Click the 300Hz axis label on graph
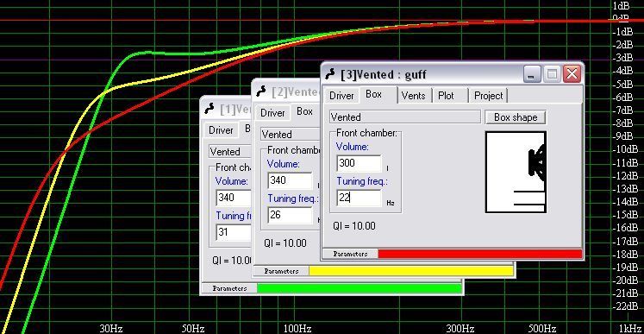Viewport: 644px width, 334px height. click(x=460, y=329)
